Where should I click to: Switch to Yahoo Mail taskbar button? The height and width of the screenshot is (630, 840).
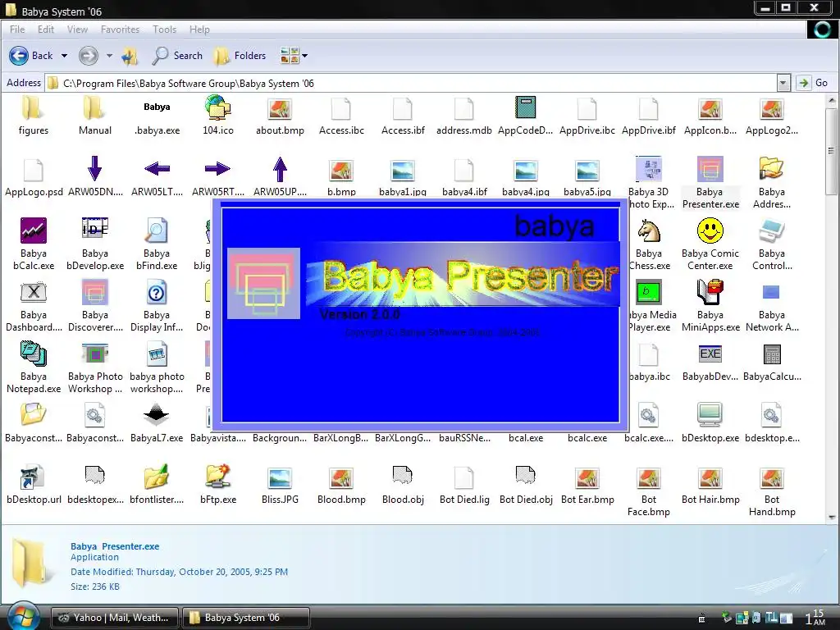point(115,618)
